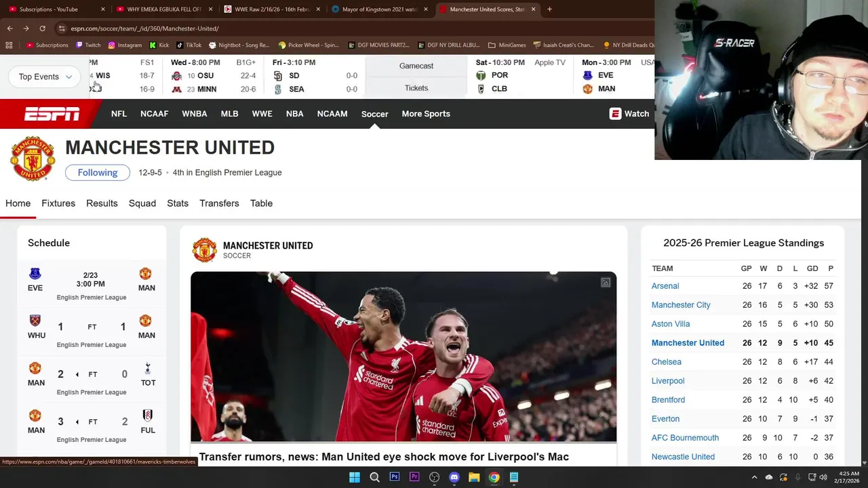868x488 pixels.
Task: Open Discord from taskbar
Action: 454,477
